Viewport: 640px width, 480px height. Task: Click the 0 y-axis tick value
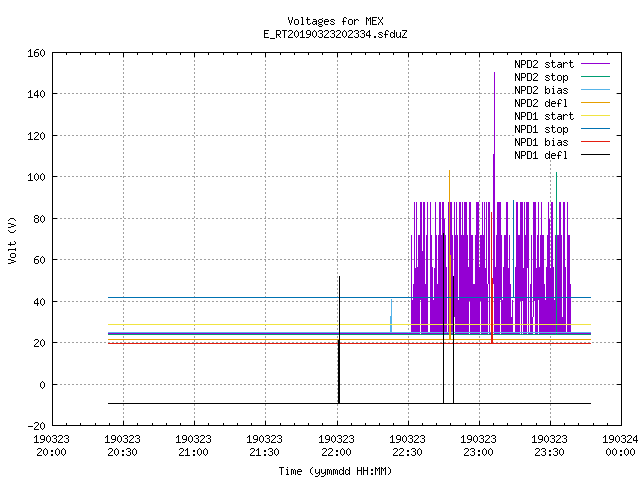click(42, 385)
